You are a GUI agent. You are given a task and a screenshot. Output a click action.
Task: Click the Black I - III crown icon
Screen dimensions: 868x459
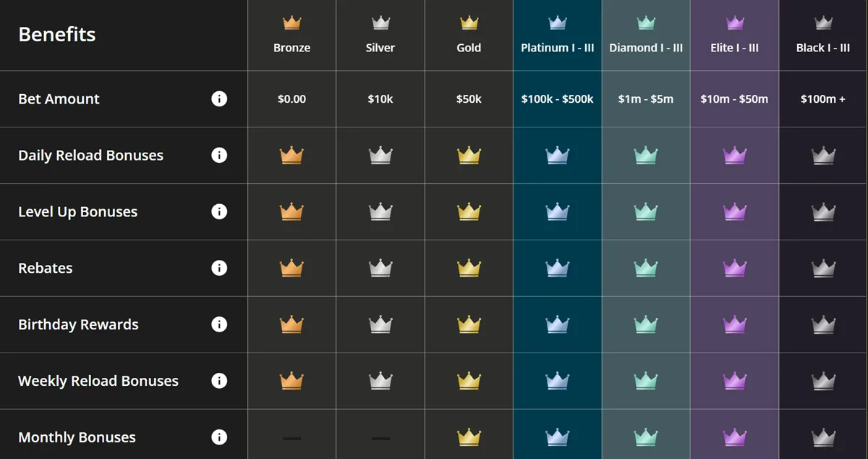click(x=823, y=22)
